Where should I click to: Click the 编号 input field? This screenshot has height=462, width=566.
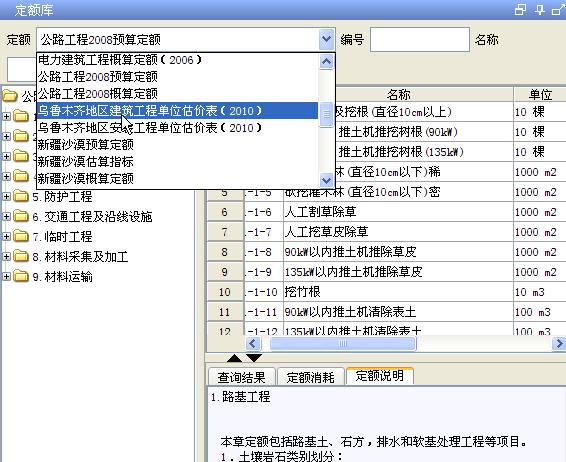(420, 39)
